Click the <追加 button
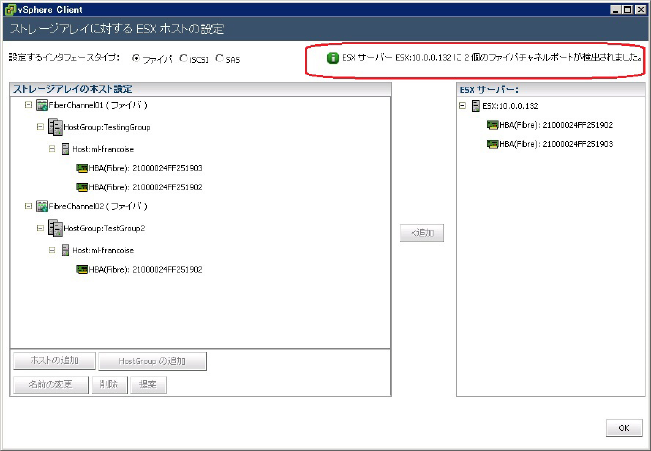 (422, 233)
